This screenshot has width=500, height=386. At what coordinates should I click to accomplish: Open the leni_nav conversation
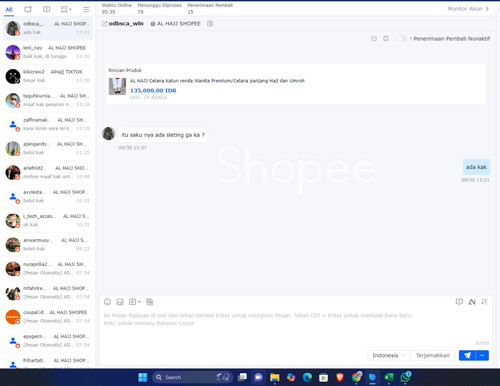(48, 52)
